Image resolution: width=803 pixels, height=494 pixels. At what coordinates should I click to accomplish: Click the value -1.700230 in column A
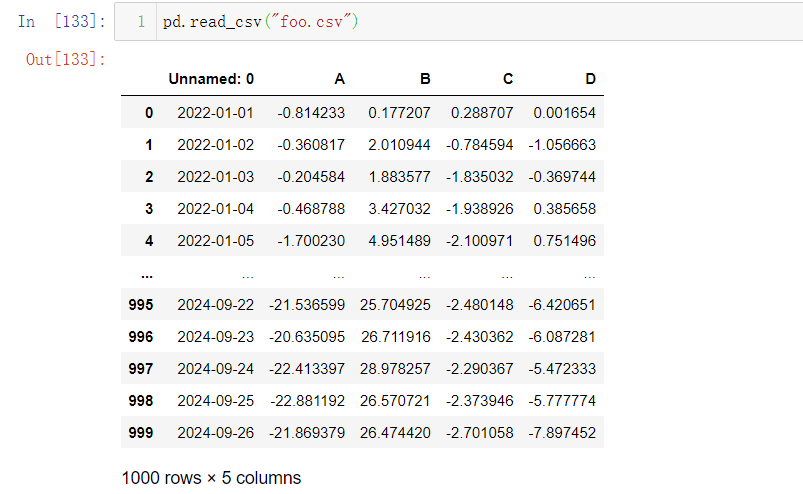click(311, 241)
